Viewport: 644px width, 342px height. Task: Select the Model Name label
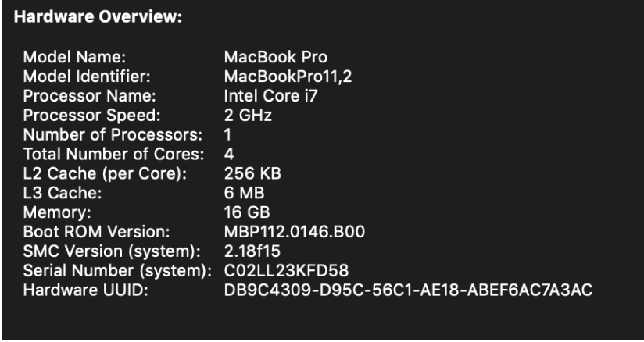[x=74, y=57]
